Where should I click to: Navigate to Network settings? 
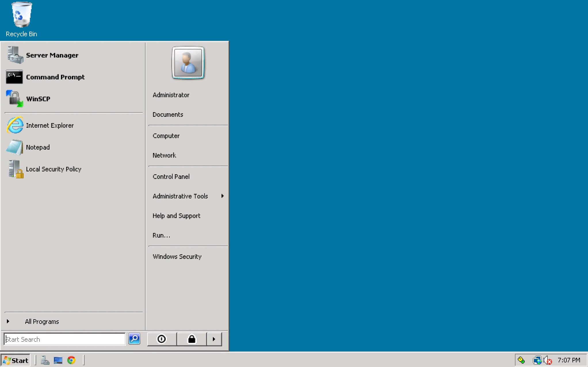coord(165,155)
